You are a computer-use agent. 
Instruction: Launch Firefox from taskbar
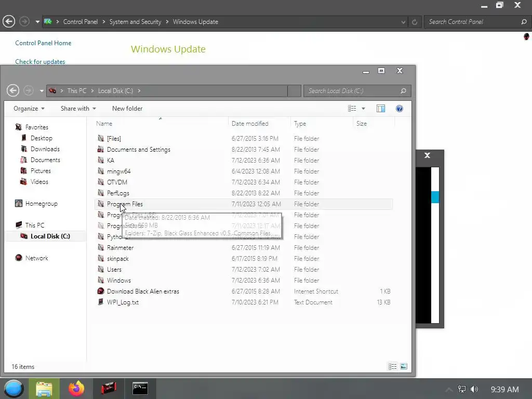coord(76,389)
